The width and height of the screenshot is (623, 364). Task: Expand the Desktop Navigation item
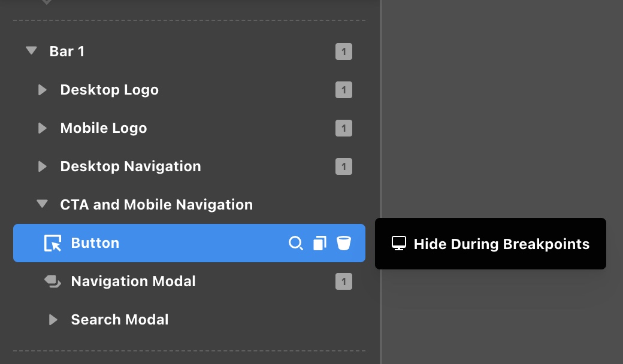tap(42, 166)
